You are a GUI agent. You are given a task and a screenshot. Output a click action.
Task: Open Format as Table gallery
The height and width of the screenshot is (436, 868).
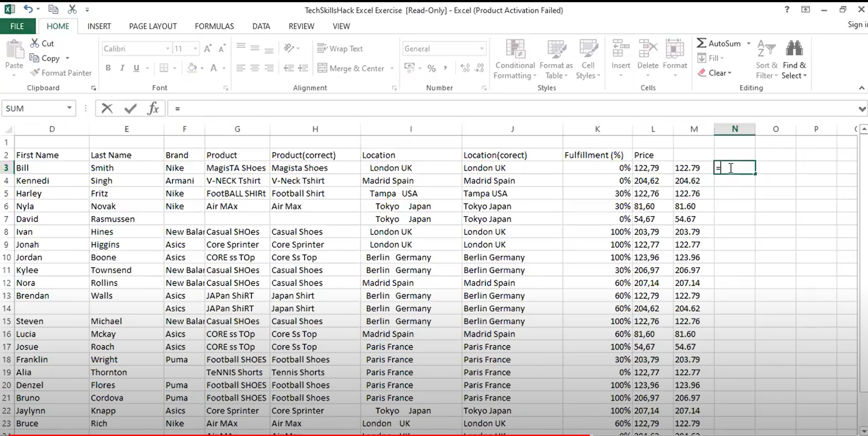pyautogui.click(x=556, y=59)
